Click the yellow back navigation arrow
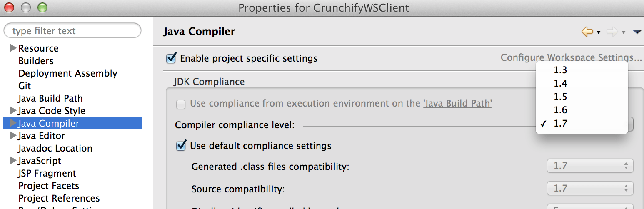The height and width of the screenshot is (209, 644). 587,32
